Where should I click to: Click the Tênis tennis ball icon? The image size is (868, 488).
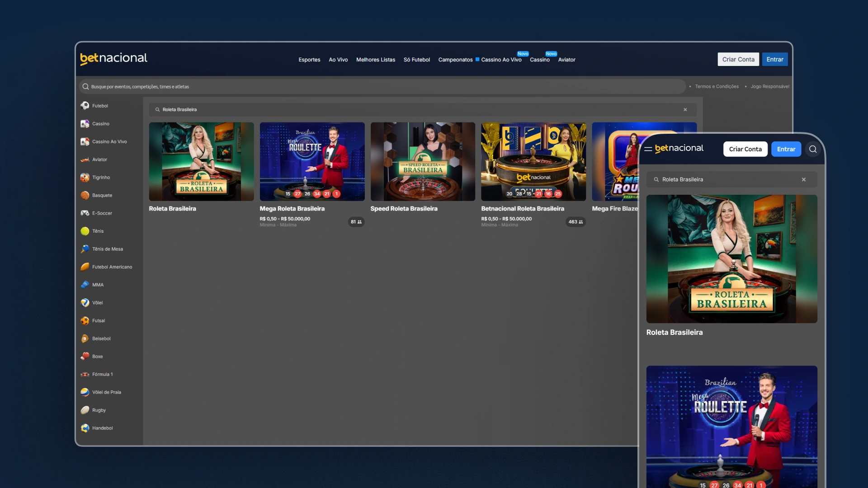[x=85, y=231]
